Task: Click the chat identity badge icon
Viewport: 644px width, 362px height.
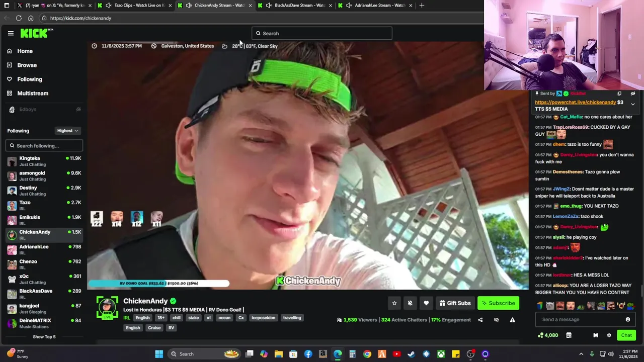Action: coord(596,335)
